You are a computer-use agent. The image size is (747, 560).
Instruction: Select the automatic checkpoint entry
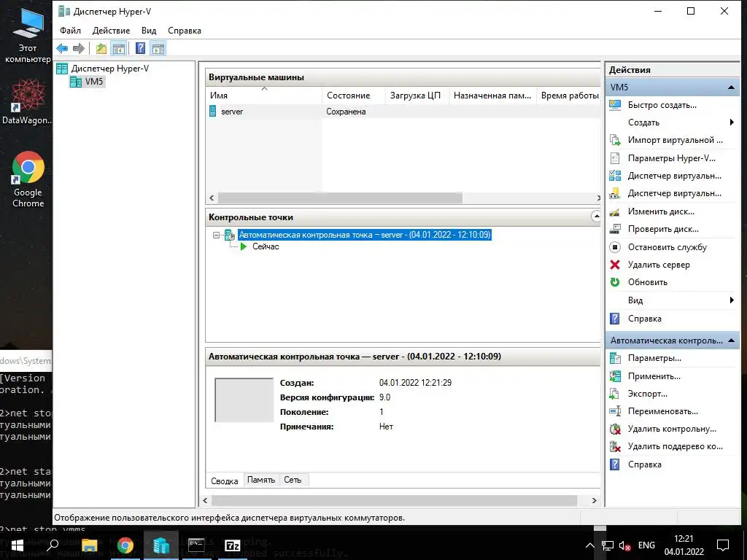pyautogui.click(x=365, y=235)
